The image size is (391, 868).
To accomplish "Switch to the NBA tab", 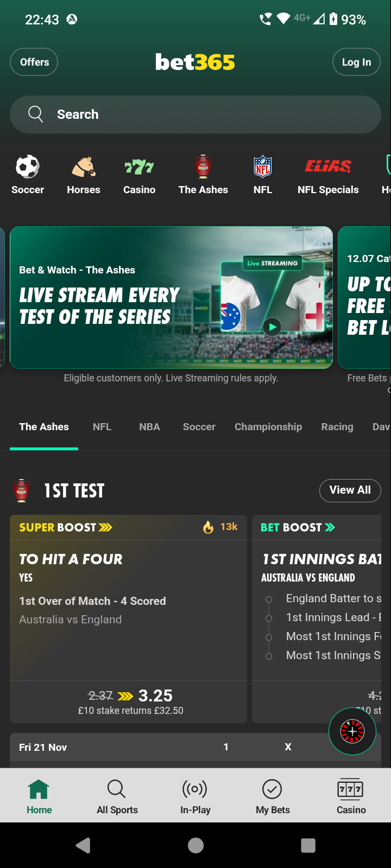I will [x=149, y=427].
